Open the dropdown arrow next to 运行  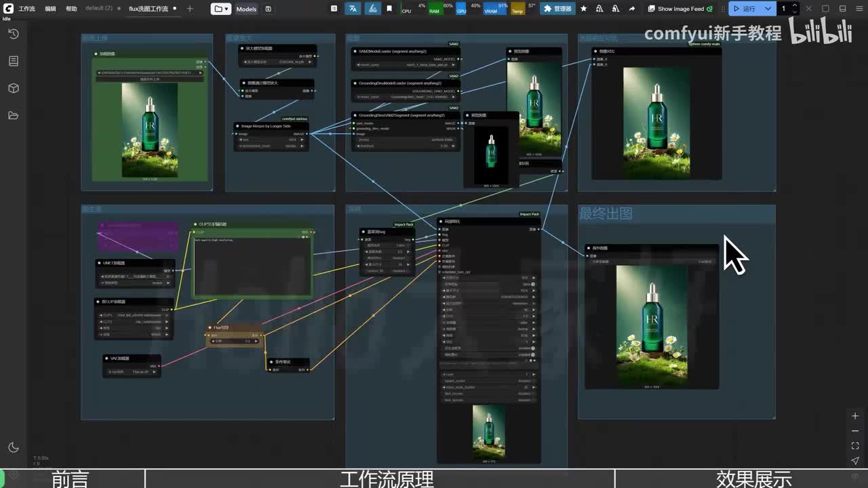coord(768,9)
